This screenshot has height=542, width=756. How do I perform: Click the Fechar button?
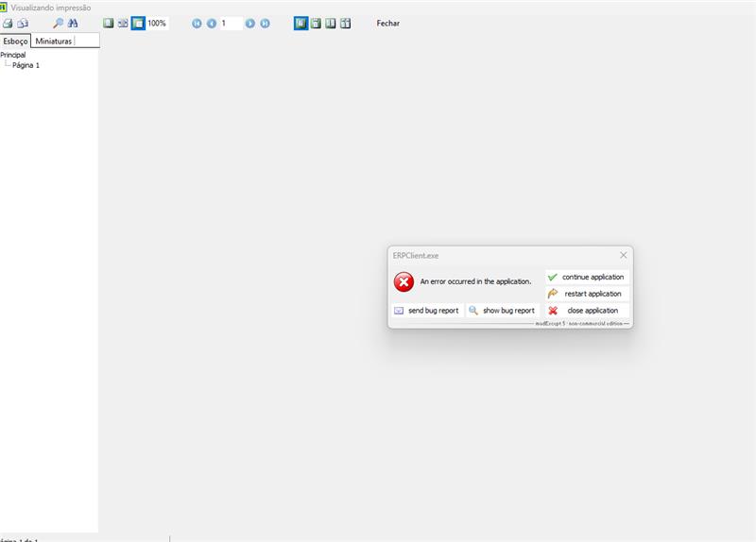pos(387,23)
